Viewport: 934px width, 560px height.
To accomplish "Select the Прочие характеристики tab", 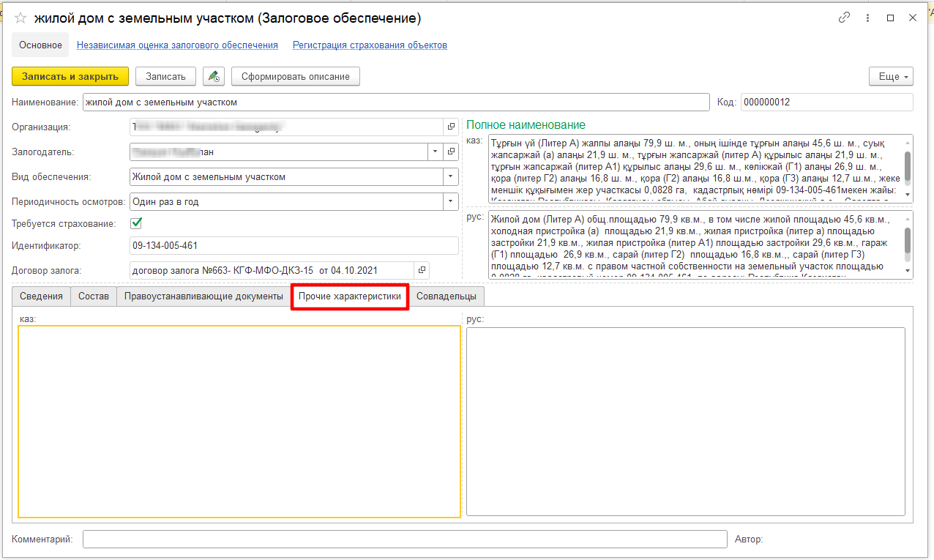I will pos(350,296).
